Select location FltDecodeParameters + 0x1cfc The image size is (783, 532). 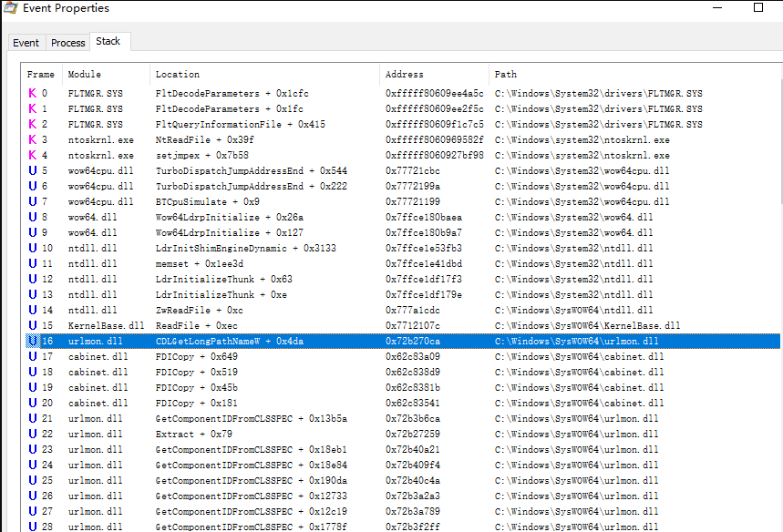tap(232, 93)
